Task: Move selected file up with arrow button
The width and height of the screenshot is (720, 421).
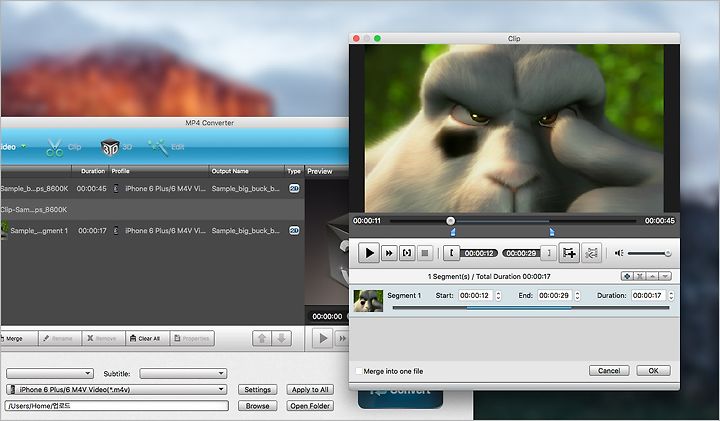Action: tap(262, 338)
